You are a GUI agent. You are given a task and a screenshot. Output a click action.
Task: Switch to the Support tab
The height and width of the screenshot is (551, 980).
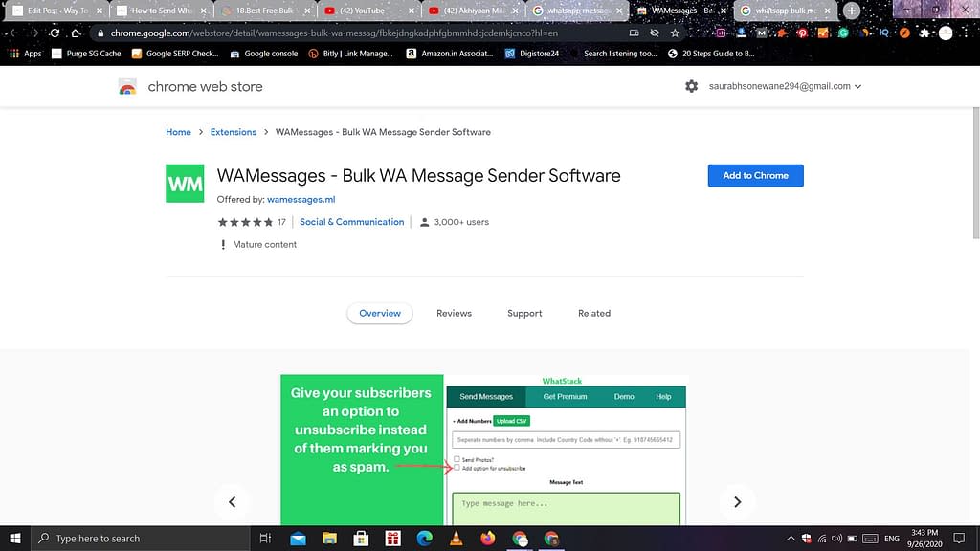click(x=524, y=313)
